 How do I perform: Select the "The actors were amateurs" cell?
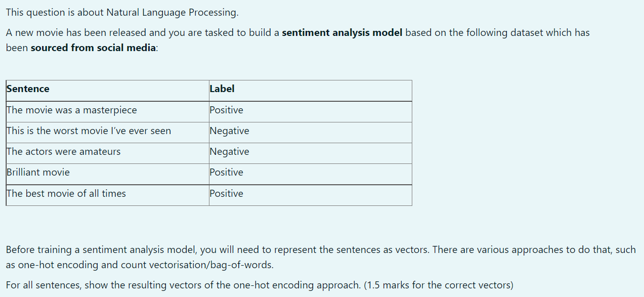point(64,152)
